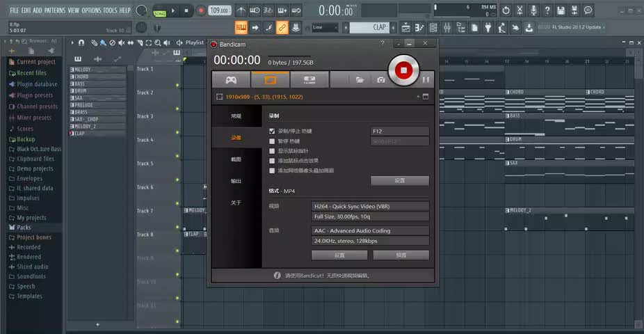The height and width of the screenshot is (334, 644).
Task: Enable the 添加网络摄像头叠加画面 checkbox
Action: tap(271, 170)
